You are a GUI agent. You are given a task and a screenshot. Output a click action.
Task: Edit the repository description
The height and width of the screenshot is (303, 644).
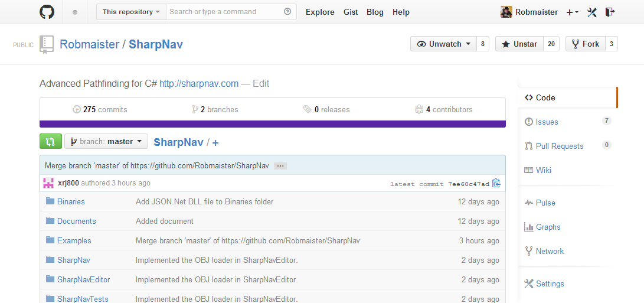click(261, 83)
